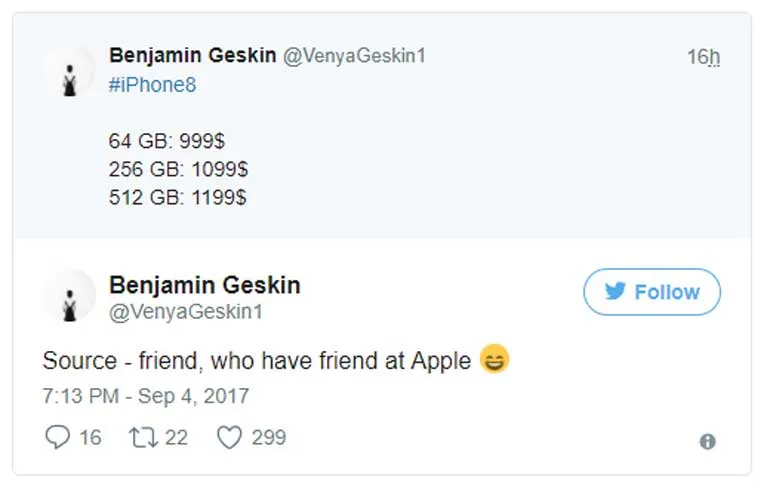The height and width of the screenshot is (489, 770).
Task: Click the 16h timestamp of the quoted tweet
Action: click(x=703, y=57)
